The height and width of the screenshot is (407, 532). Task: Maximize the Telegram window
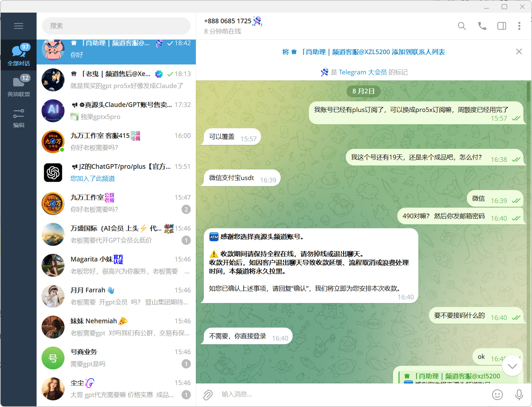coord(504,7)
